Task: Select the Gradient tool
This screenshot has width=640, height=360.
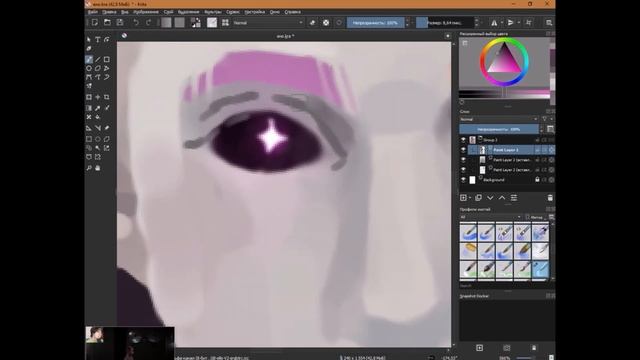Action: (89, 108)
